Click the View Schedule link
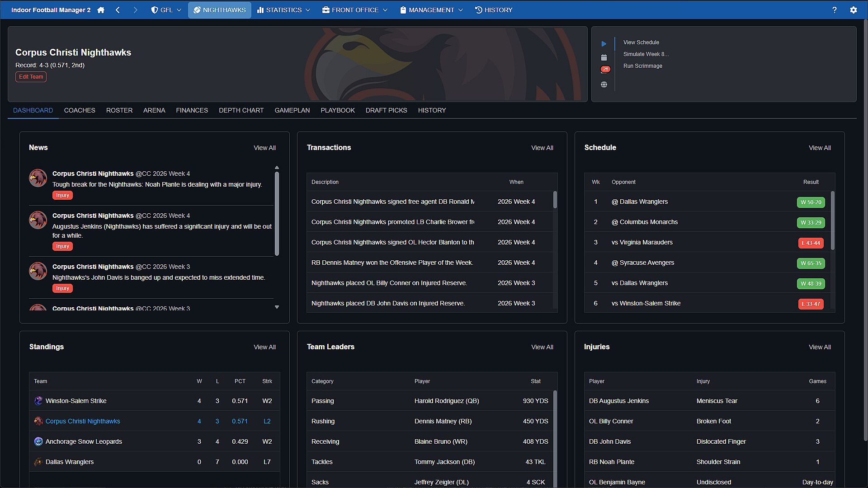 tap(641, 42)
